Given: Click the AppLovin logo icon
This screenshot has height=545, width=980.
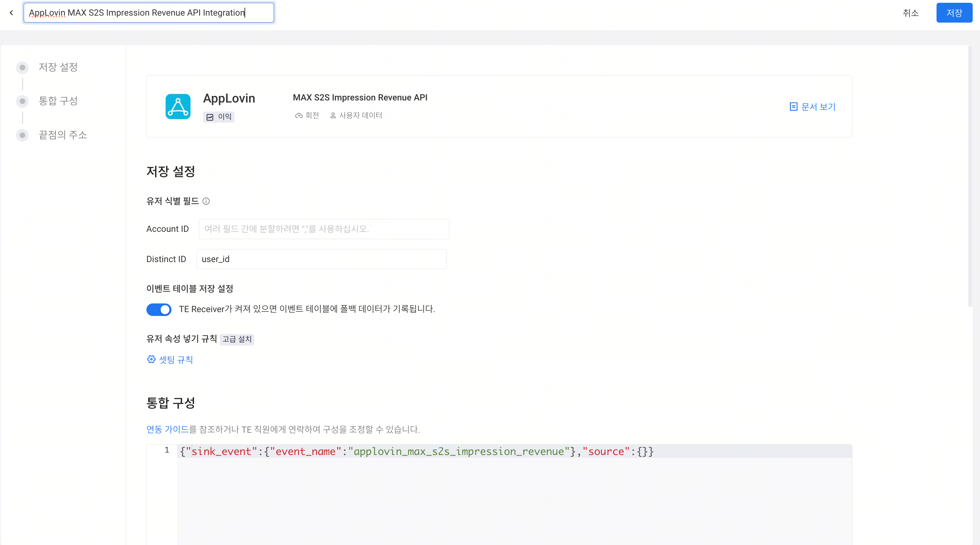Looking at the screenshot, I should 178,106.
